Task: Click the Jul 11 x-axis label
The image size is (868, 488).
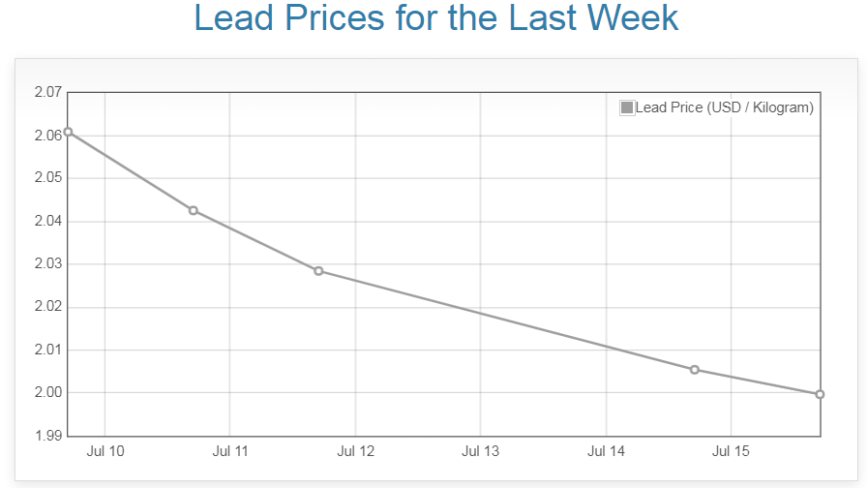Action: tap(230, 451)
